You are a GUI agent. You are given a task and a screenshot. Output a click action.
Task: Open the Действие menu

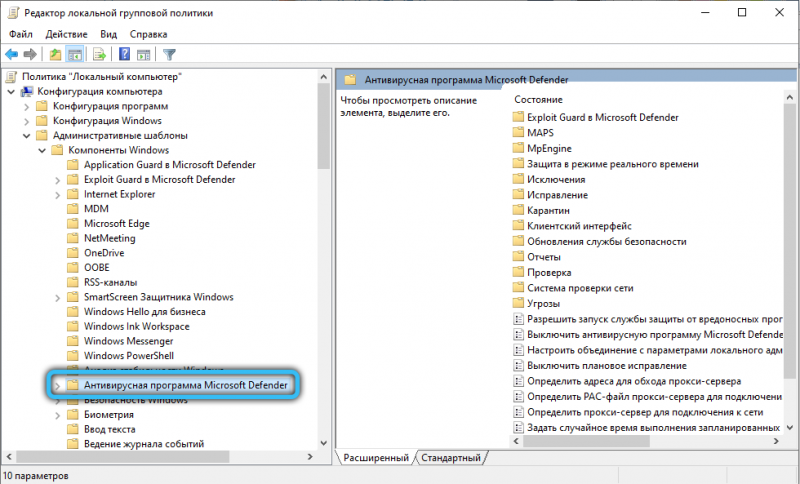click(x=66, y=34)
